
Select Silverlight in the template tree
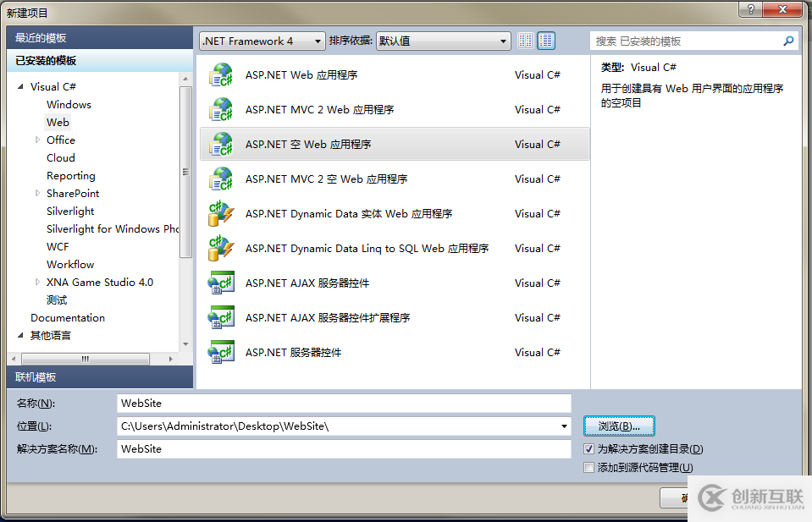tap(70, 211)
